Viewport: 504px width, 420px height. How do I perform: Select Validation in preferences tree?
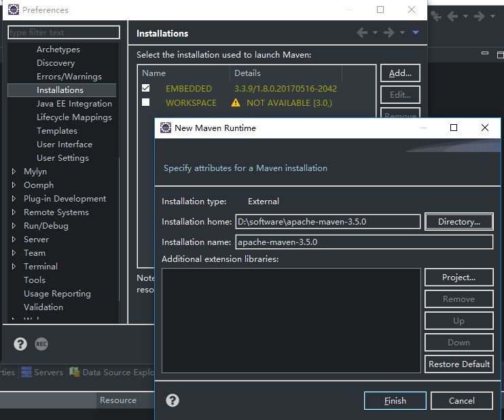pos(43,307)
